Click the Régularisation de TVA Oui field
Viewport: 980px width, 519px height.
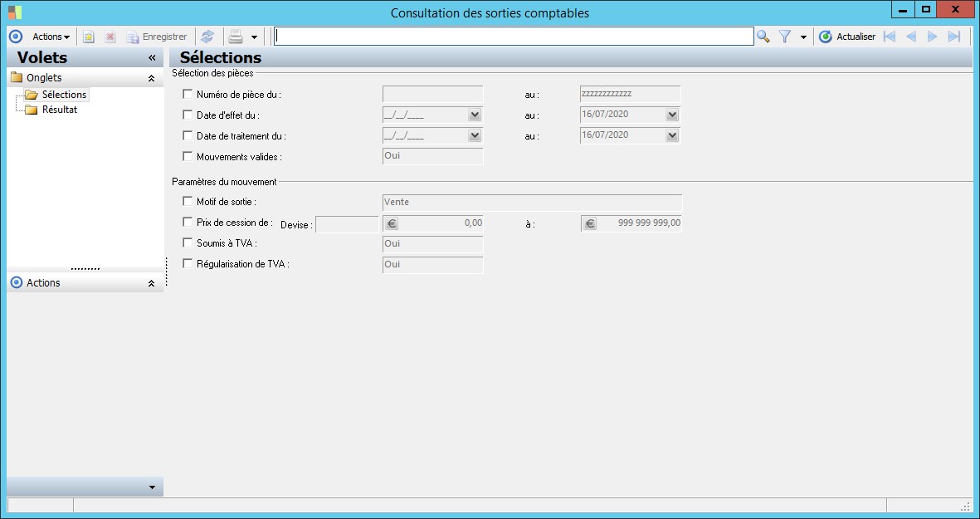[x=432, y=265]
